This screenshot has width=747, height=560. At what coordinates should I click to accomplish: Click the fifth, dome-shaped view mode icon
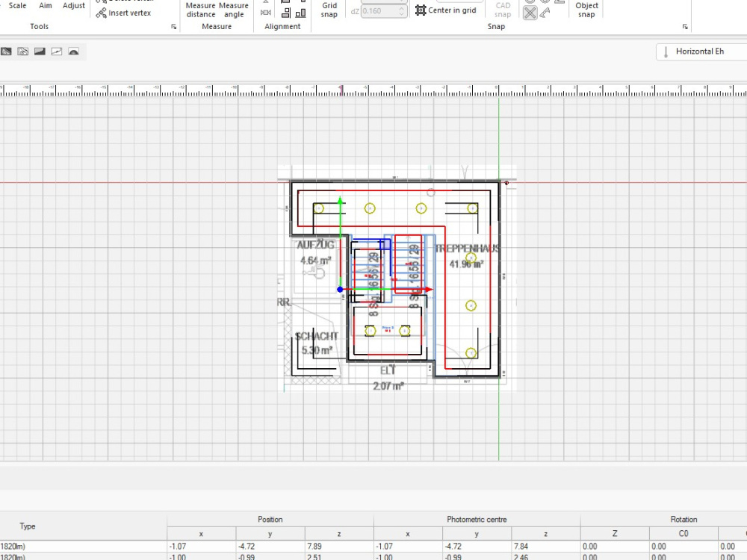(x=73, y=52)
